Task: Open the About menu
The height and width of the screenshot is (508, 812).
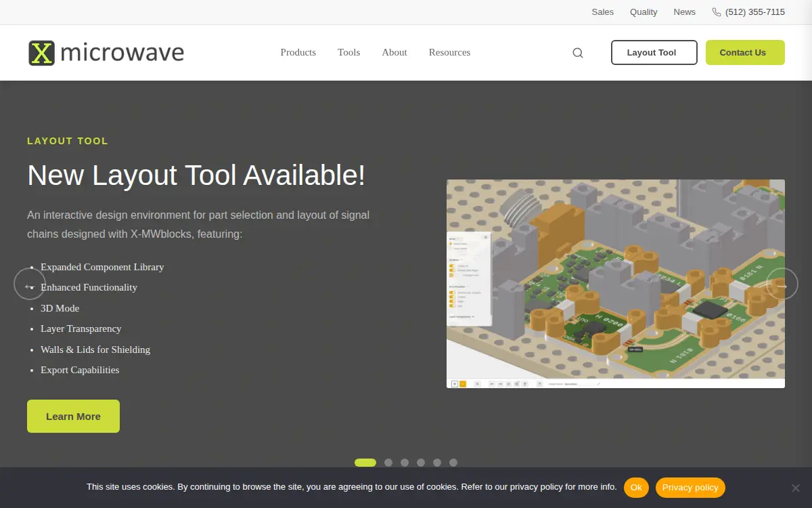Action: coord(394,52)
